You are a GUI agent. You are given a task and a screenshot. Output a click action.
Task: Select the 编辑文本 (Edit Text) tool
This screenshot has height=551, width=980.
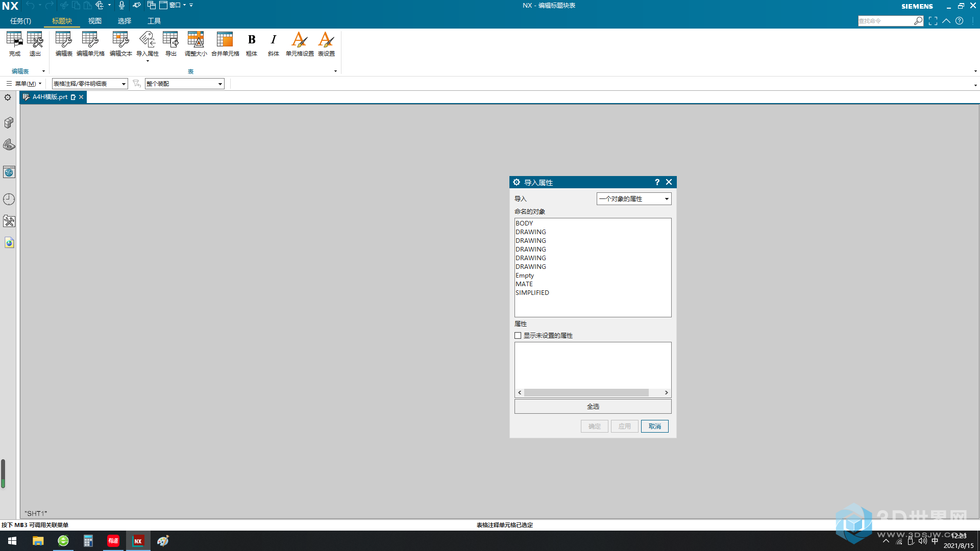pos(120,44)
